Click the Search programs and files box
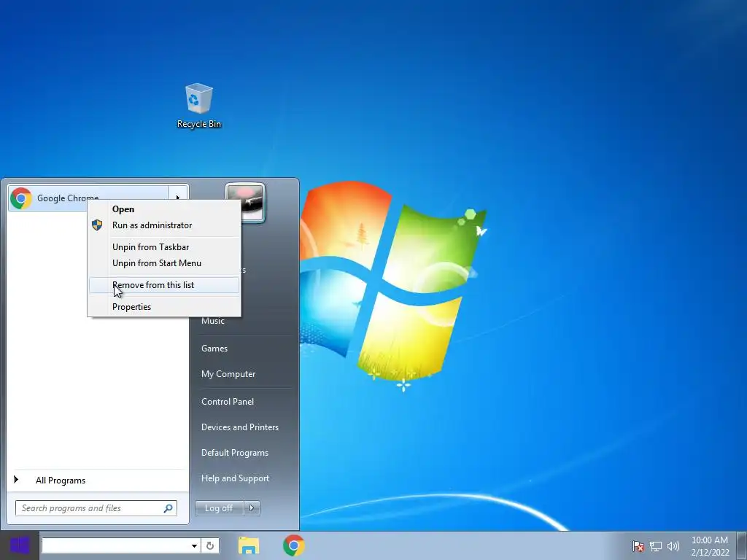Image resolution: width=747 pixels, height=560 pixels. coord(96,508)
